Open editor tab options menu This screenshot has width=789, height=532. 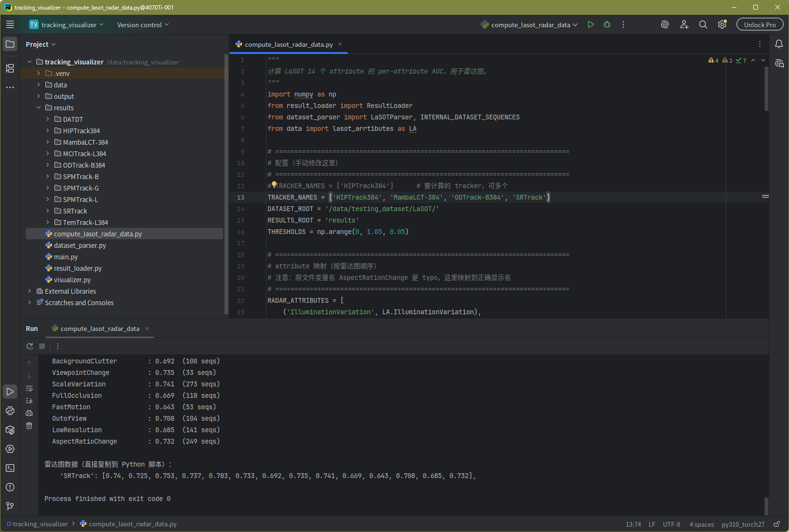point(760,44)
